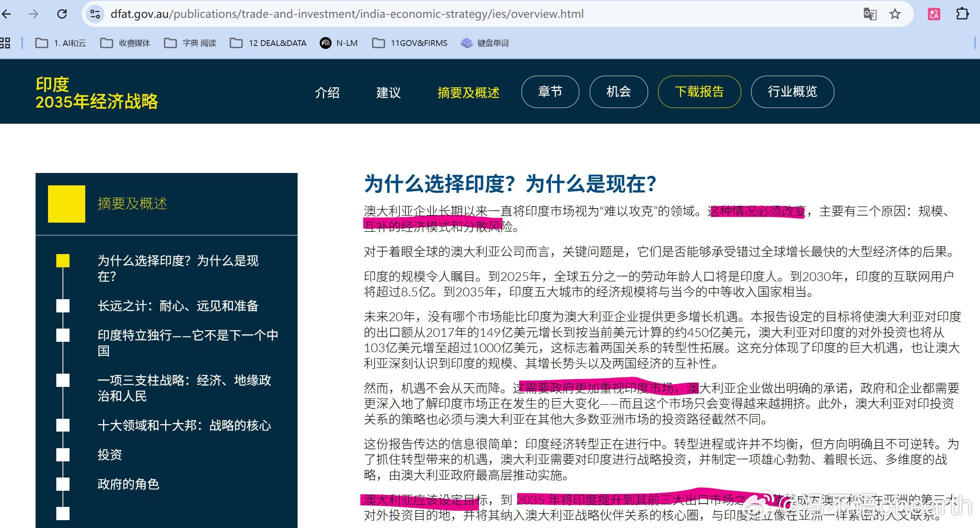Open the pink immersive translation extension
Screen dimensions: 980x528
[934, 14]
